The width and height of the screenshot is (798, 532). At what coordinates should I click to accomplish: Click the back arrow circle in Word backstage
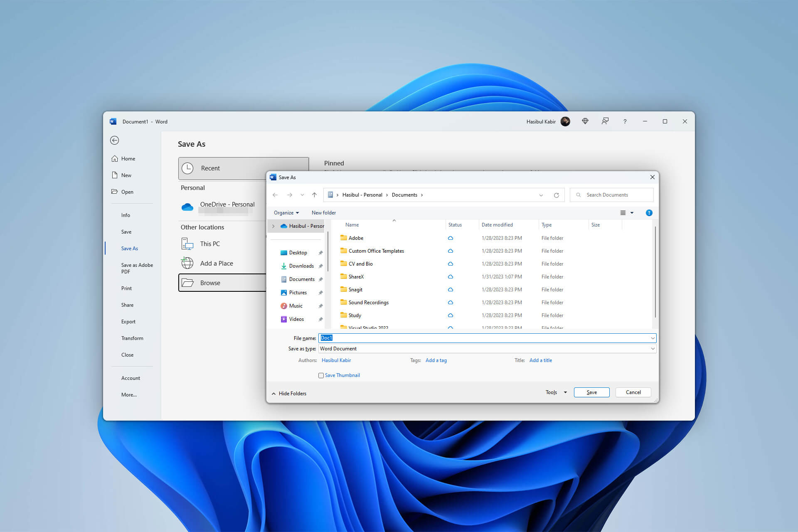115,140
